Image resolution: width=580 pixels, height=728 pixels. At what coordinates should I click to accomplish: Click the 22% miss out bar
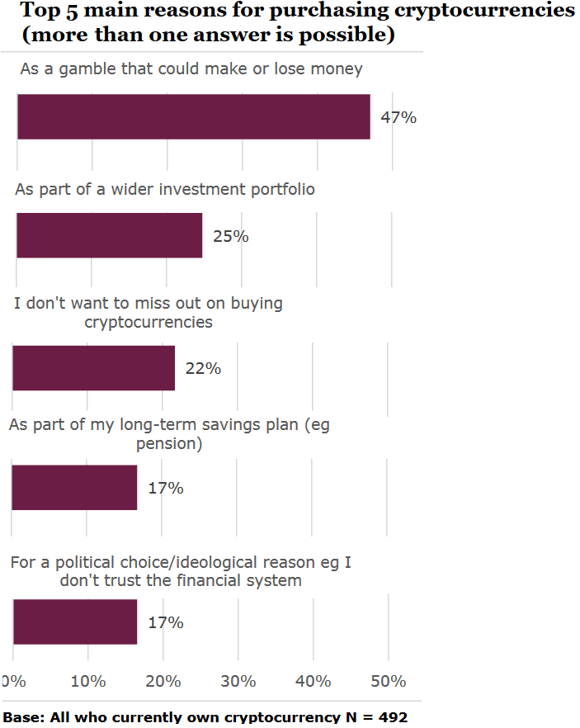[x=94, y=368]
